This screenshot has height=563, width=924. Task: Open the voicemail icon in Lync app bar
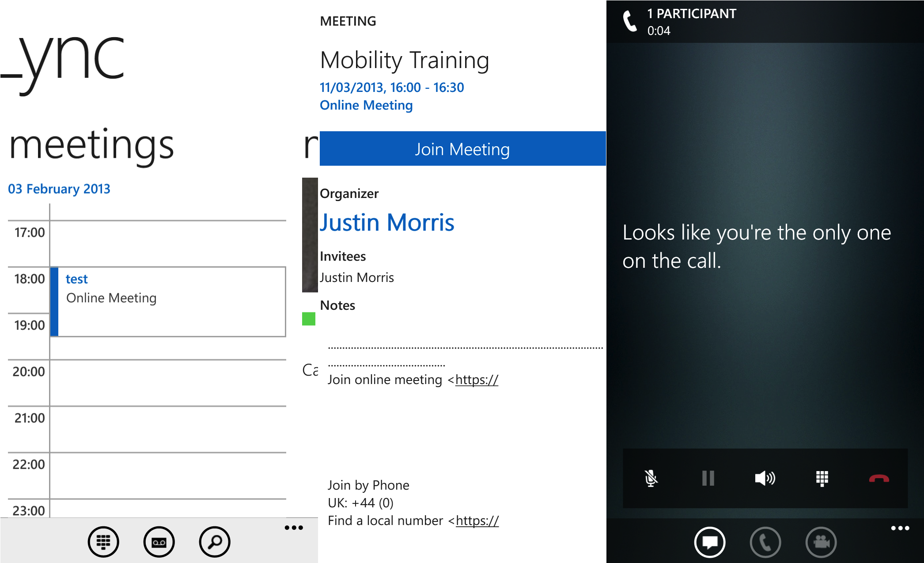[159, 542]
